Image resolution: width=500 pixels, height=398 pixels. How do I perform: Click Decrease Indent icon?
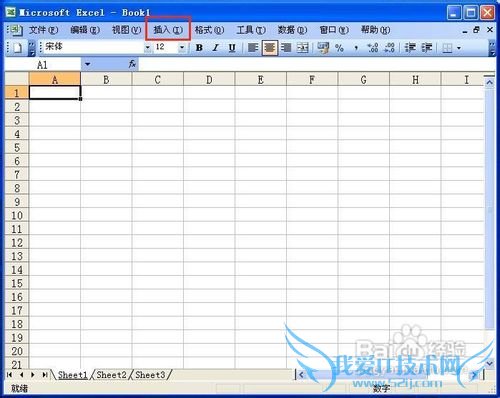[410, 48]
